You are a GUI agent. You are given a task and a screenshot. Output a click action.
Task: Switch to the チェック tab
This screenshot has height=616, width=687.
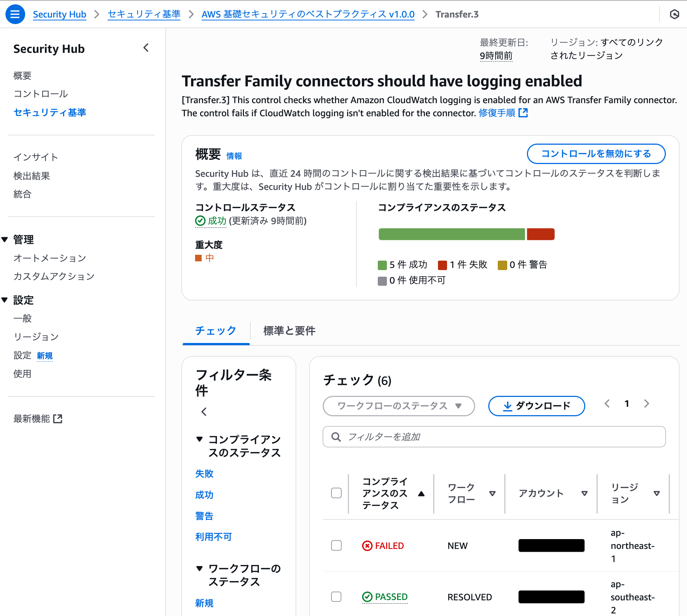point(216,331)
